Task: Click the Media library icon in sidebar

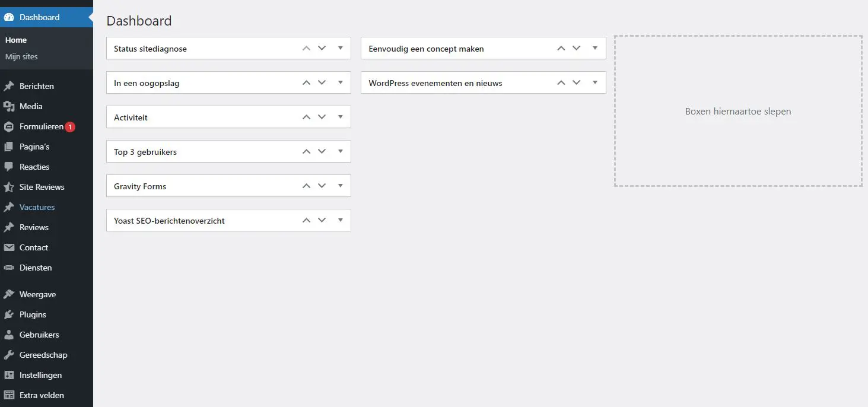Action: click(x=9, y=106)
